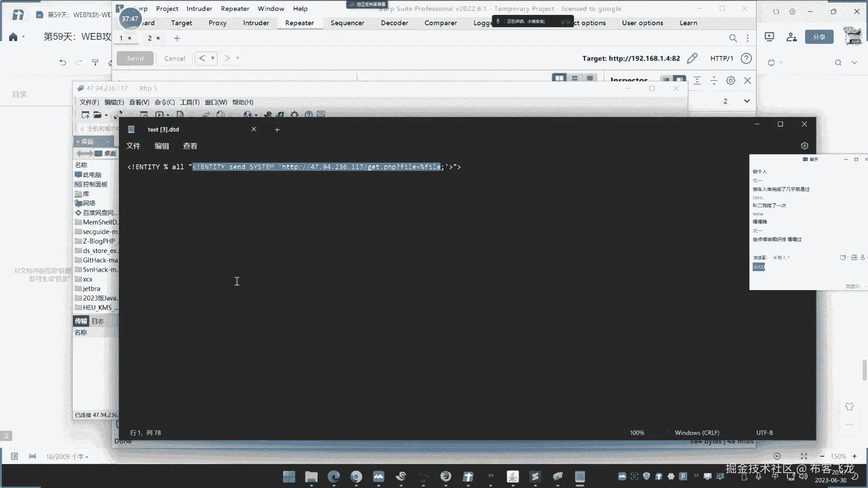Open Notepad settings gear icon
This screenshot has width=868, height=488.
pos(804,146)
